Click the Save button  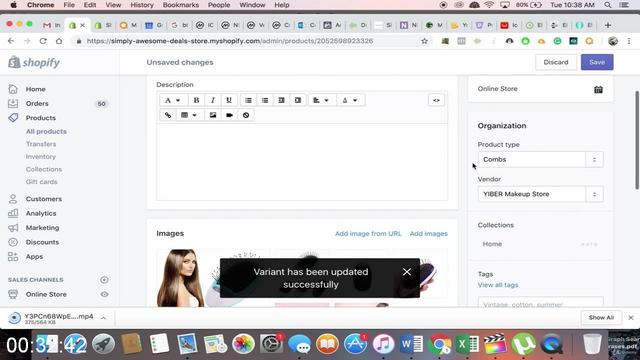[x=597, y=62]
